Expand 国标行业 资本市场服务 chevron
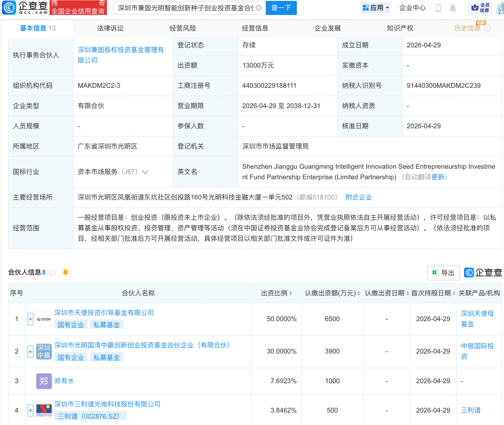The height and width of the screenshot is (425, 504). (x=145, y=172)
